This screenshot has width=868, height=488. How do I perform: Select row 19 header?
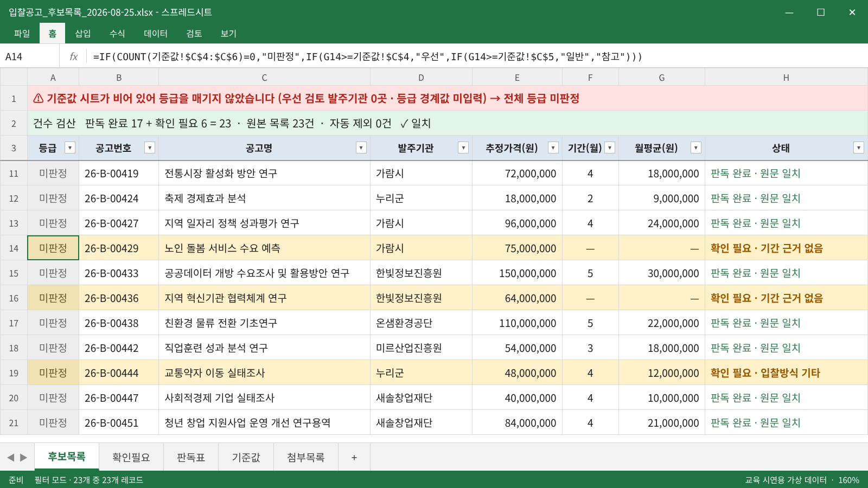[x=14, y=373]
